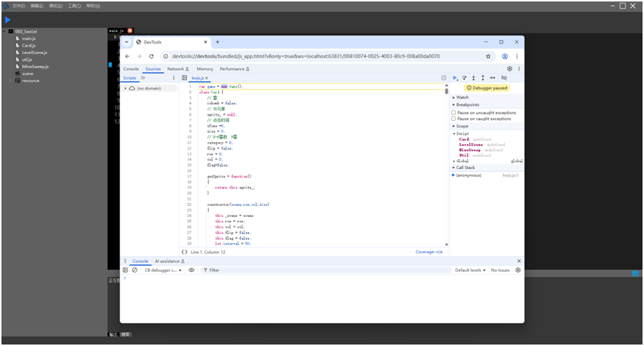Go back in the browser

[x=127, y=56]
